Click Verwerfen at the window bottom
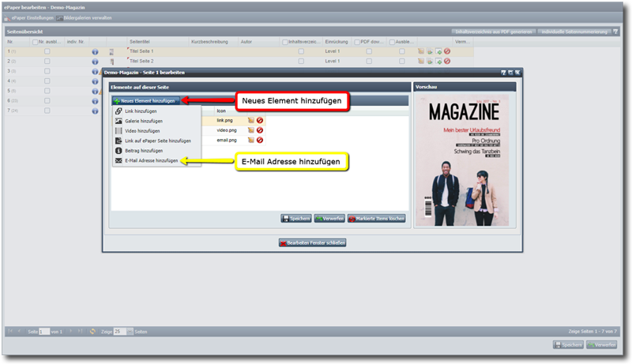This screenshot has height=364, width=632. (x=602, y=345)
